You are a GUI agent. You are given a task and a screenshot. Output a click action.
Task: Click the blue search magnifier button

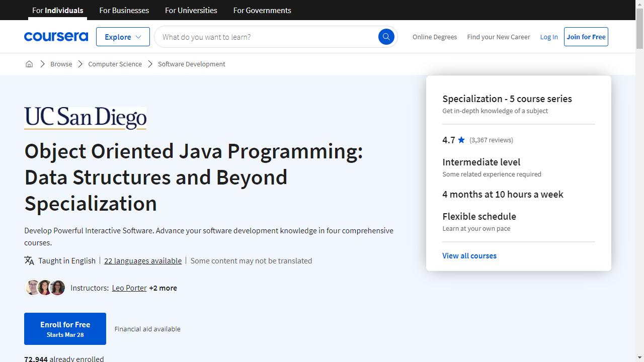pos(386,37)
